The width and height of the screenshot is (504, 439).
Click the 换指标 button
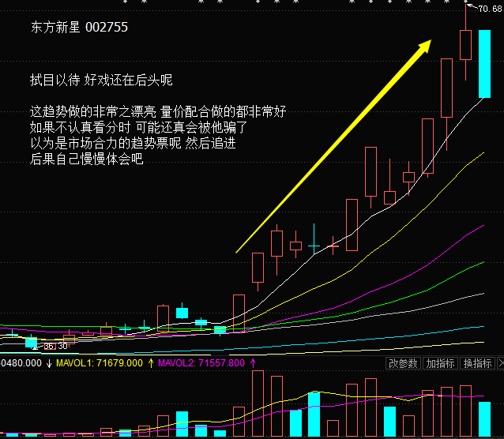click(x=477, y=363)
